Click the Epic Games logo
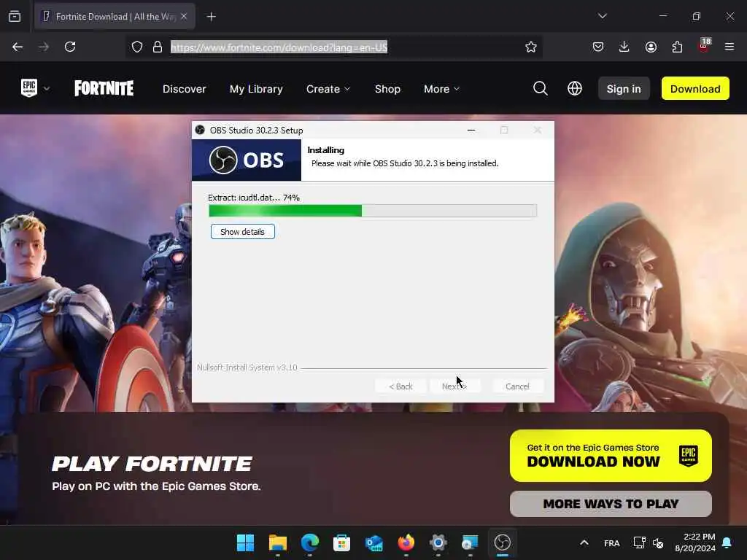This screenshot has height=560, width=747. click(x=29, y=88)
